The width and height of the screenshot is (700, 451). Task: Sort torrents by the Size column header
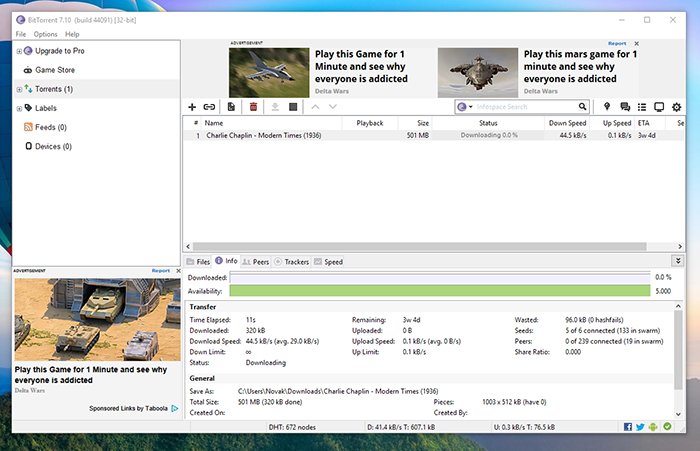(x=415, y=123)
